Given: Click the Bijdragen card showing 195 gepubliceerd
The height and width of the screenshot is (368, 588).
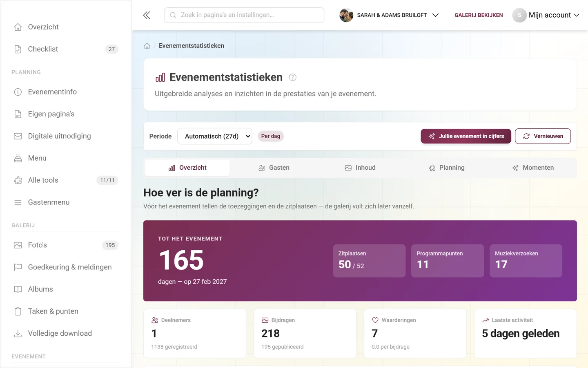Looking at the screenshot, I should pos(305,333).
